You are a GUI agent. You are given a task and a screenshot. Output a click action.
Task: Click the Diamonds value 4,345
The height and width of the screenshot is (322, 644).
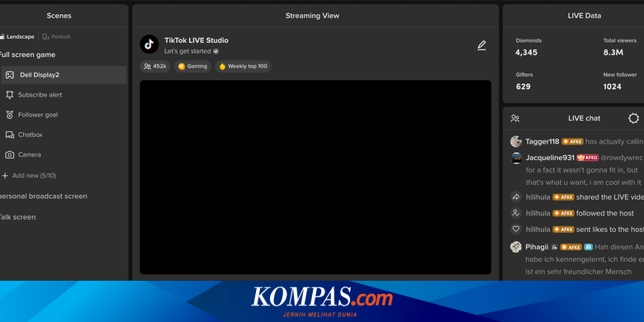click(526, 53)
